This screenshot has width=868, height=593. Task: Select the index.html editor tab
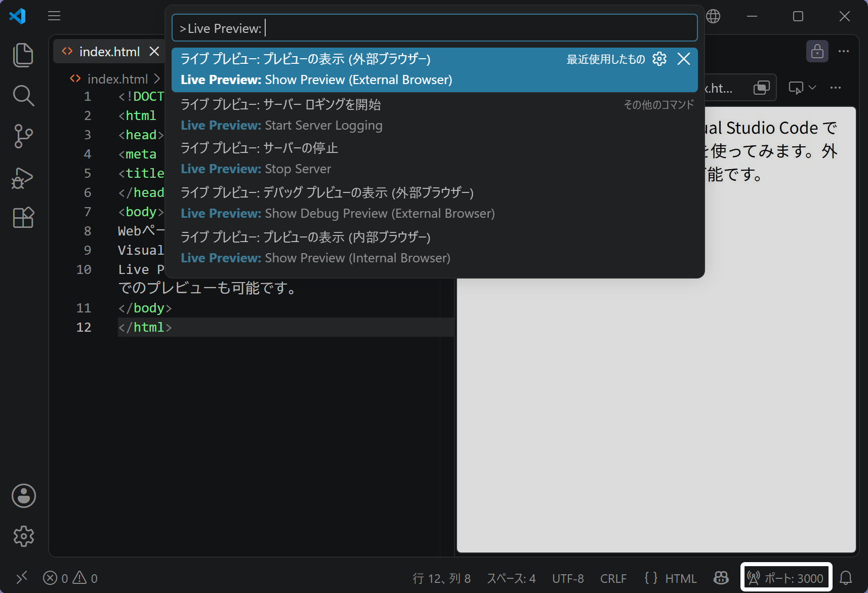109,51
